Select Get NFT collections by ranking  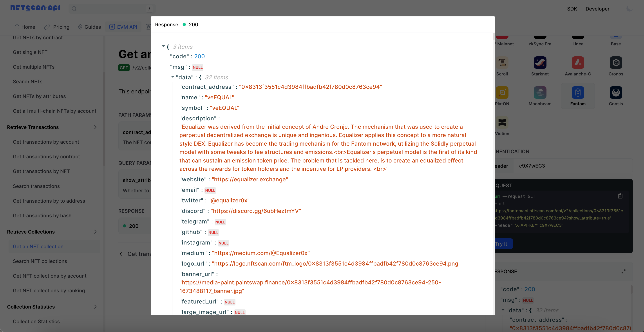(x=49, y=290)
